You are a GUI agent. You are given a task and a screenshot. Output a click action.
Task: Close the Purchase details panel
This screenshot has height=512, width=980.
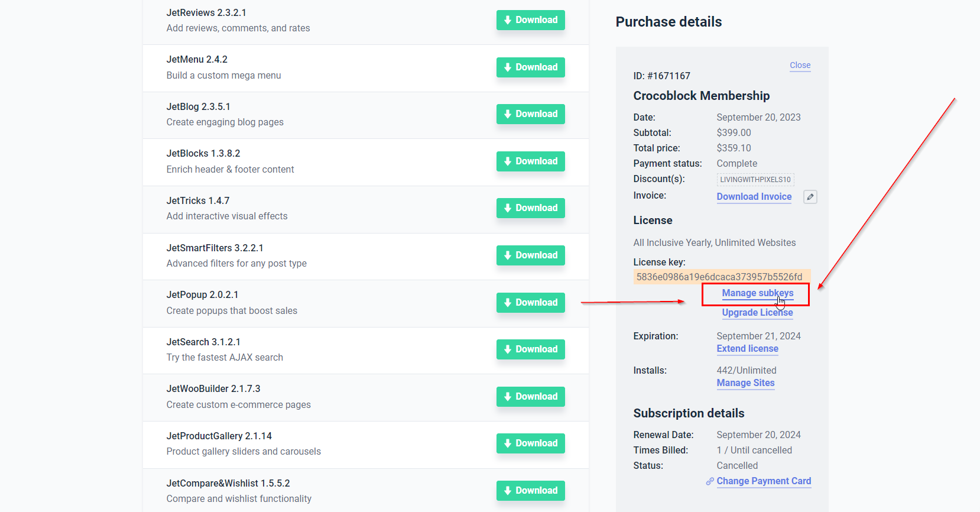point(800,65)
